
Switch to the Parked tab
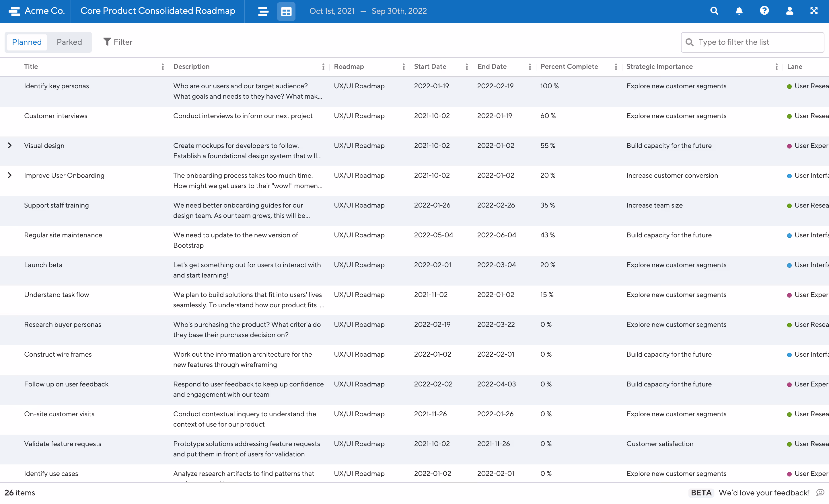pos(69,42)
